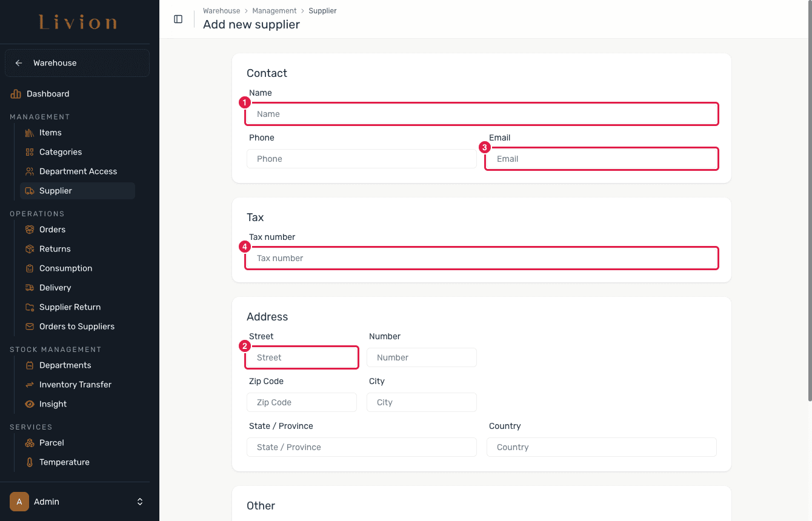Click Management breadcrumb link

point(275,11)
